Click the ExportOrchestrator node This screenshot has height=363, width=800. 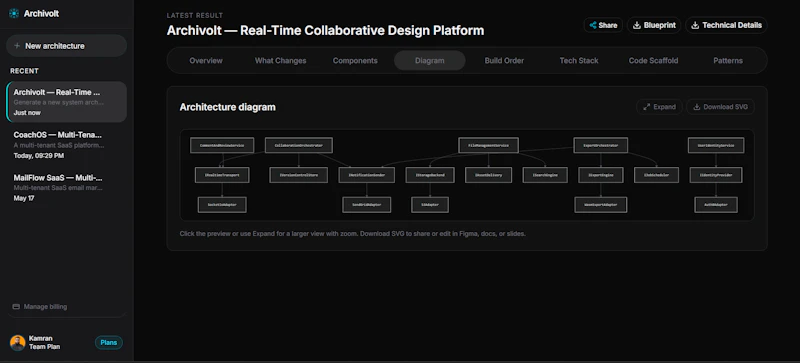pos(601,146)
